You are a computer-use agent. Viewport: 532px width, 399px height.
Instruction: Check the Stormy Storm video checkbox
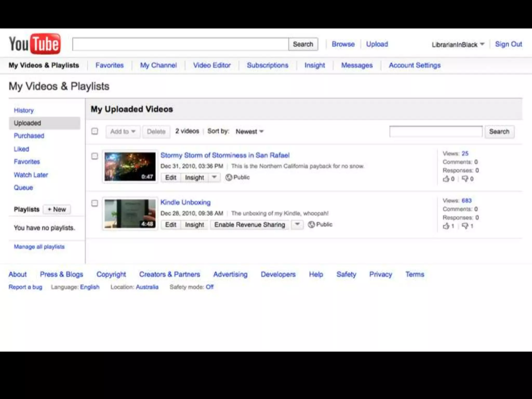(x=95, y=156)
